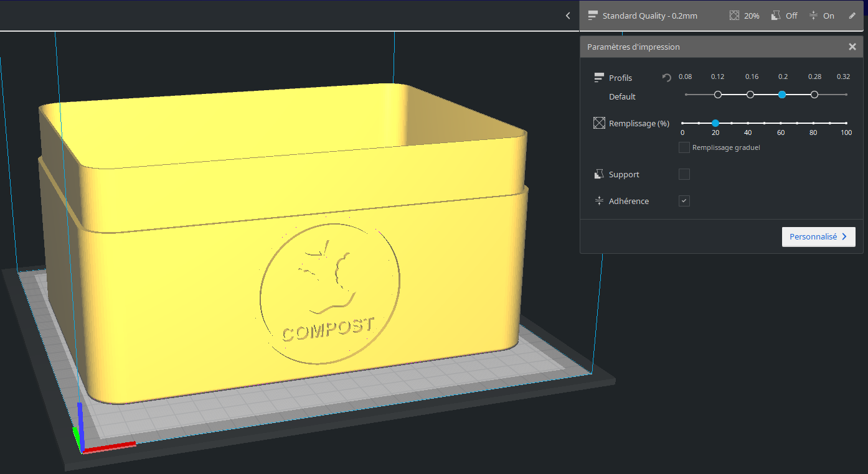Click the Personnalisé button
This screenshot has height=474, width=868.
point(818,236)
